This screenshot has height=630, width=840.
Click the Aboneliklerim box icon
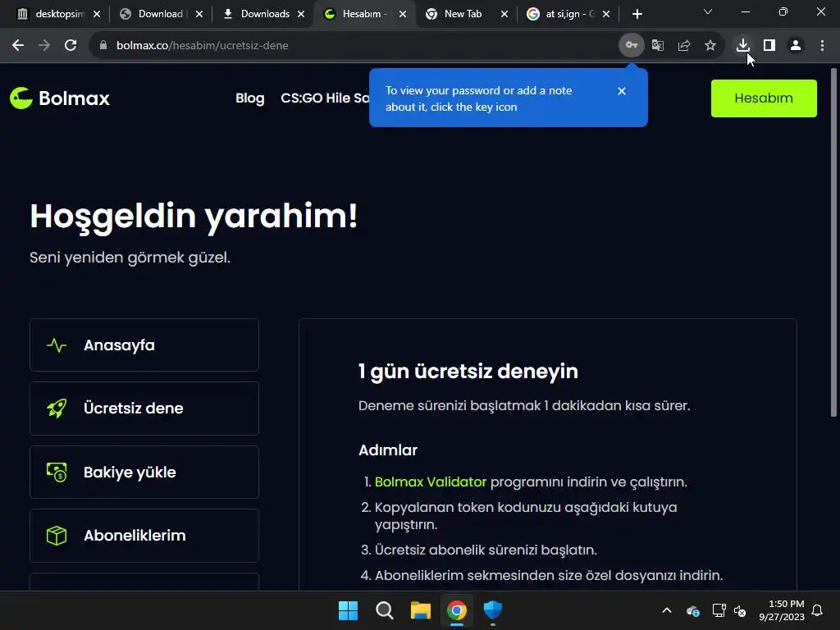[57, 536]
